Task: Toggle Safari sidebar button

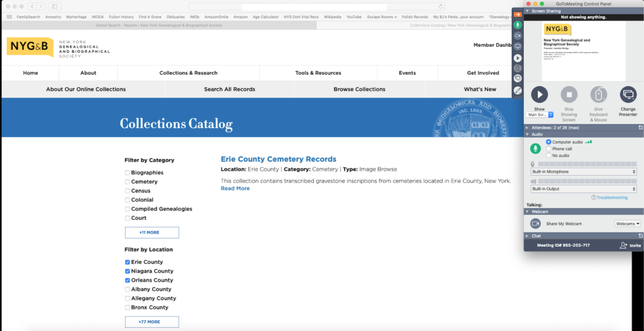Action: coord(54,6)
